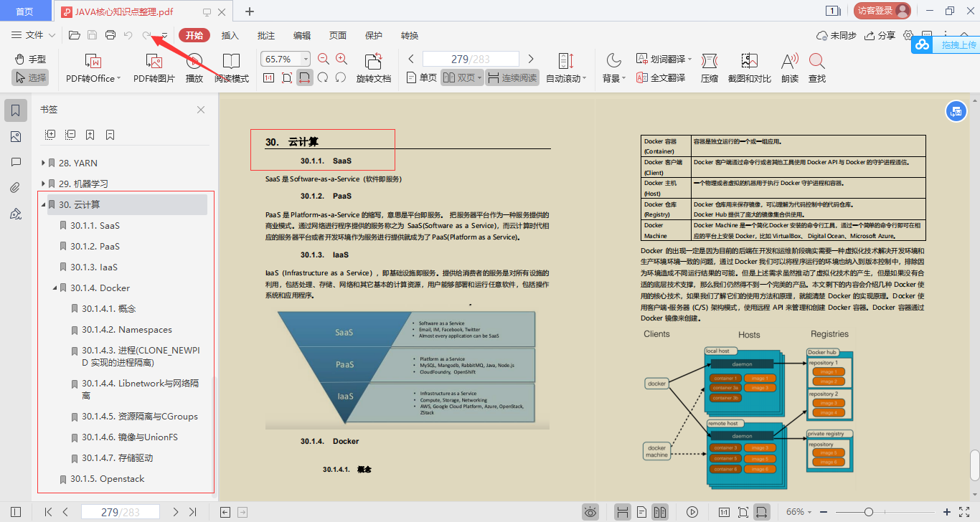Switch to 单页 single page view
The width and height of the screenshot is (980, 522).
coord(422,77)
